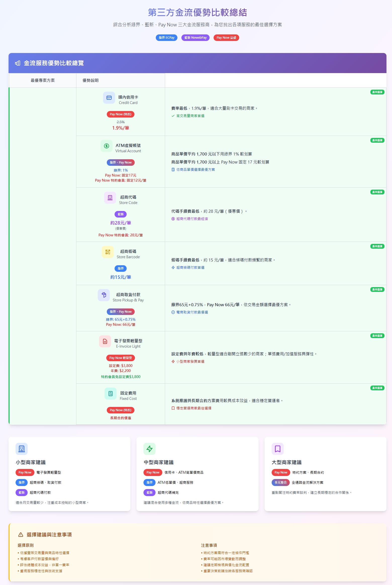392x585 pixels.
Task: Click the 約15元/筆 price text
Action: pos(121,277)
